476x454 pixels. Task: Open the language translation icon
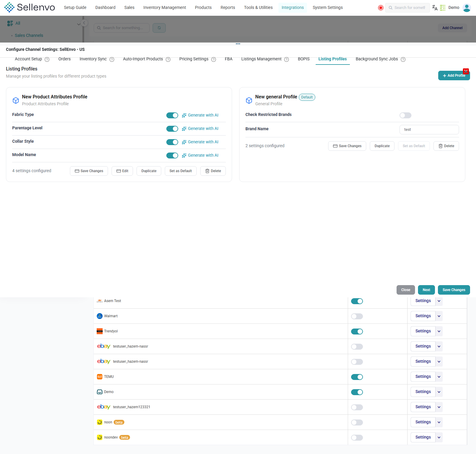435,8
